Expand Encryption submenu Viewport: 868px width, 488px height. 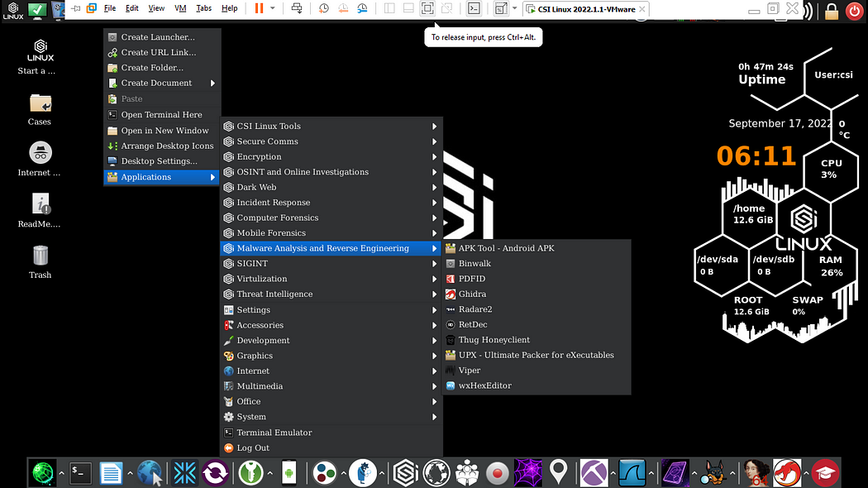tap(331, 157)
